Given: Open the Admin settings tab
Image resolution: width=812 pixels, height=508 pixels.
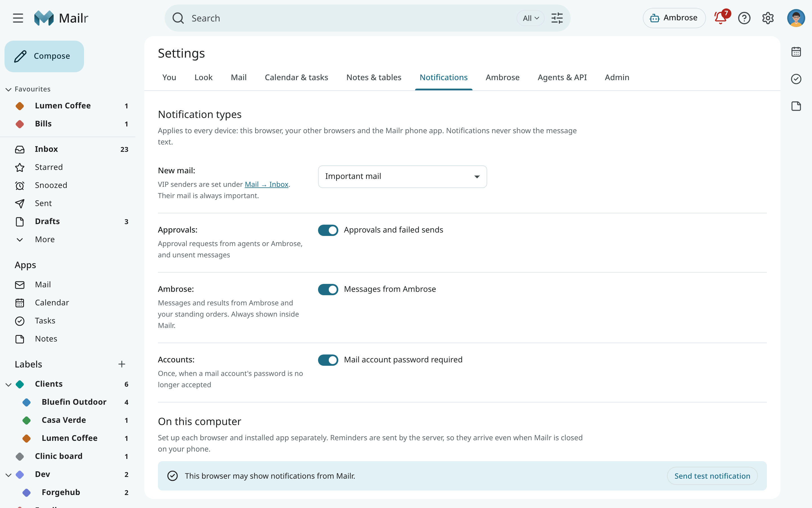Looking at the screenshot, I should click(617, 78).
